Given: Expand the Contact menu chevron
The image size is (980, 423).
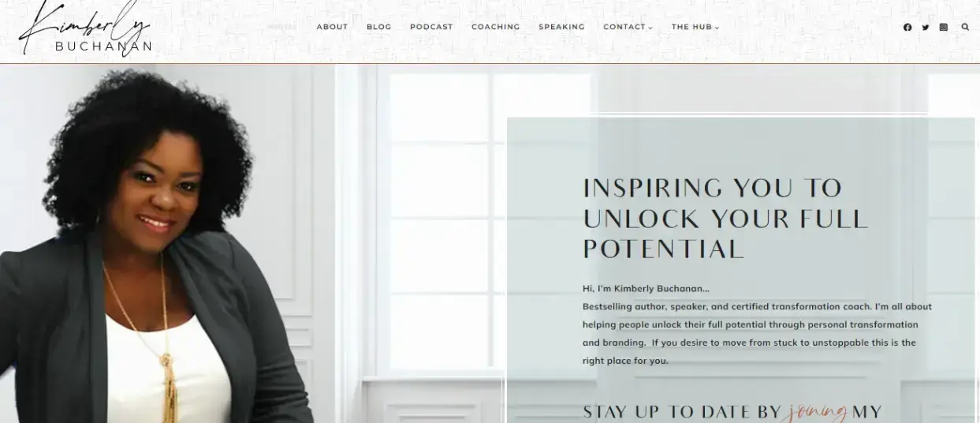Looking at the screenshot, I should point(650,28).
